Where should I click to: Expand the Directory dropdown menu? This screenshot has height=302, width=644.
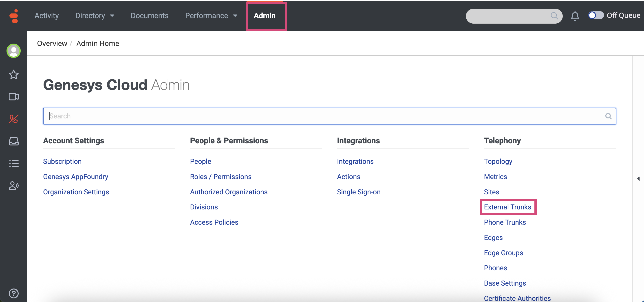[x=95, y=16]
